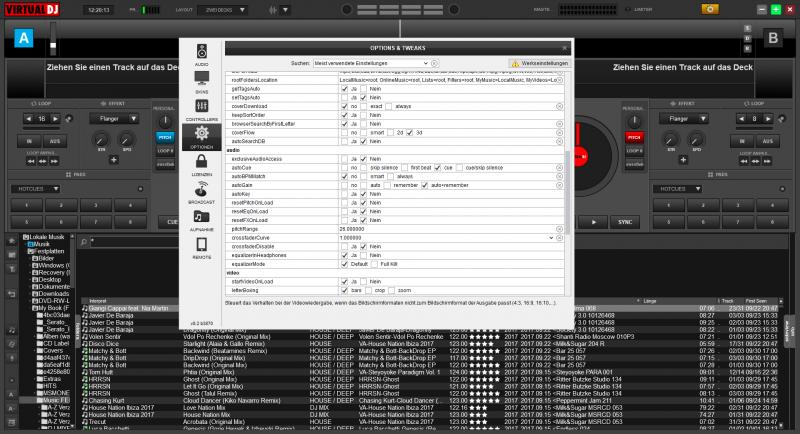Move deck B loop forward
Screen dimensions: 800x434
tap(766, 161)
